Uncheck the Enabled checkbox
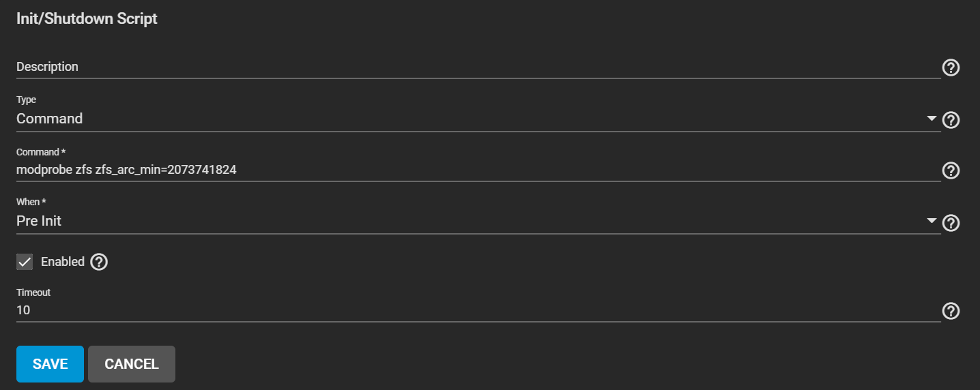 click(x=25, y=262)
